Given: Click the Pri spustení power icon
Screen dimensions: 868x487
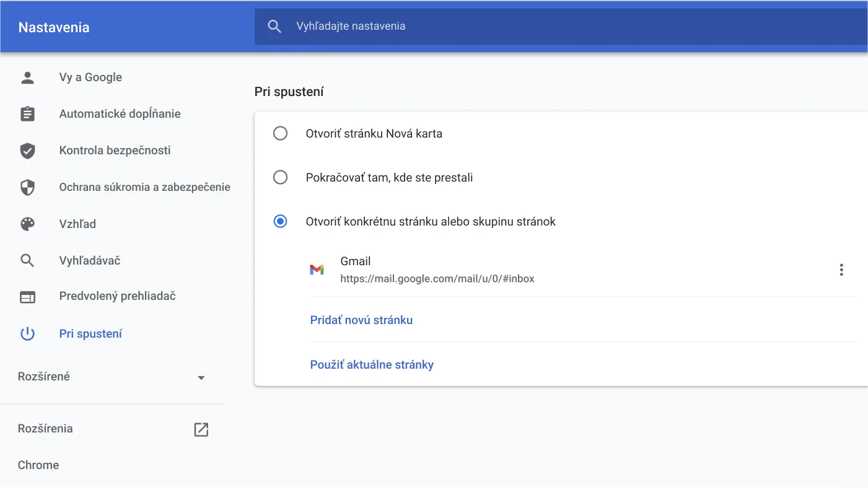Looking at the screenshot, I should pyautogui.click(x=27, y=333).
